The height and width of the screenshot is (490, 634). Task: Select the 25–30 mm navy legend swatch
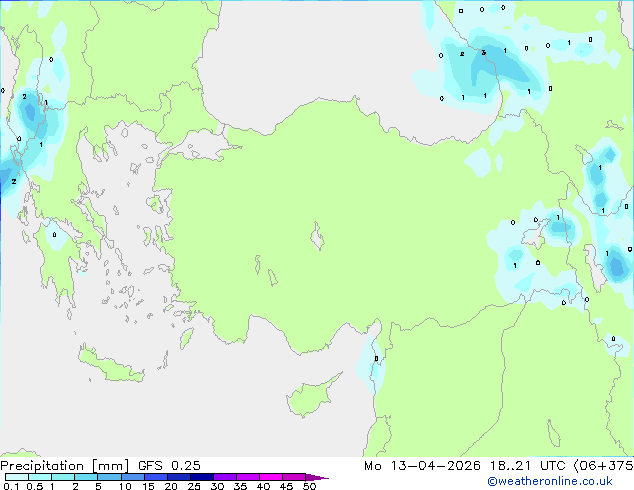tap(201, 477)
